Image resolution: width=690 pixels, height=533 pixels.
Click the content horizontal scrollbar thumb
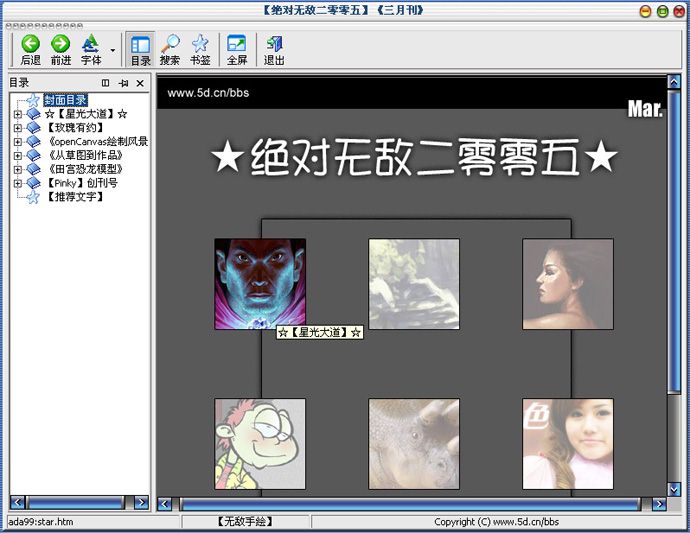[410, 504]
